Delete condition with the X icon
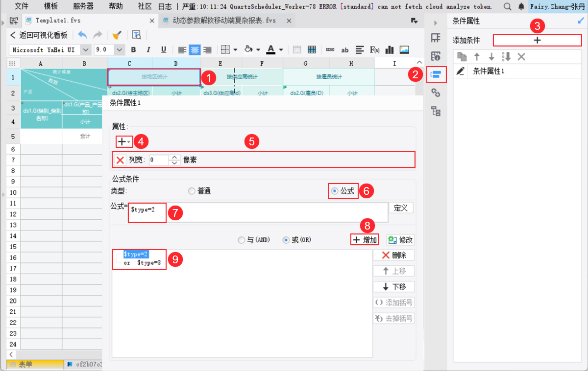The width and height of the screenshot is (588, 371). tap(521, 56)
